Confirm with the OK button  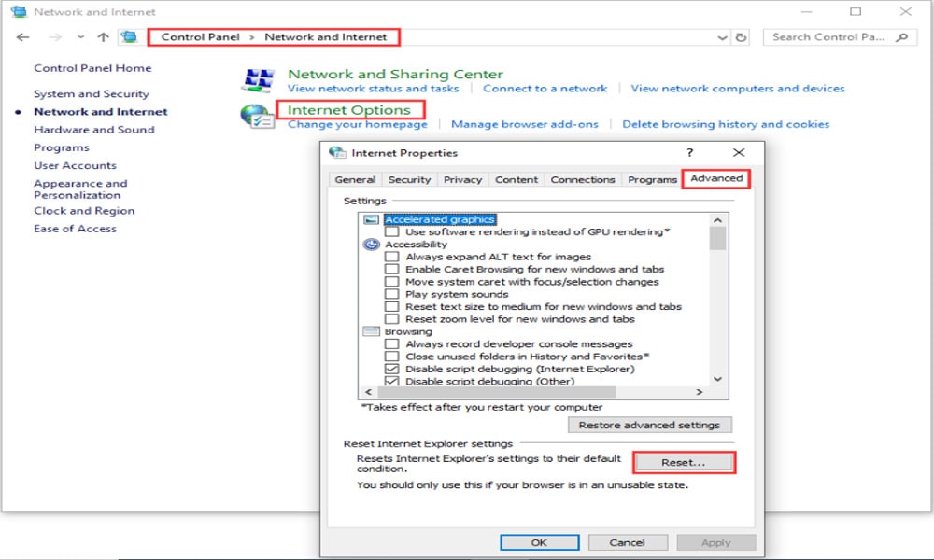(x=539, y=542)
